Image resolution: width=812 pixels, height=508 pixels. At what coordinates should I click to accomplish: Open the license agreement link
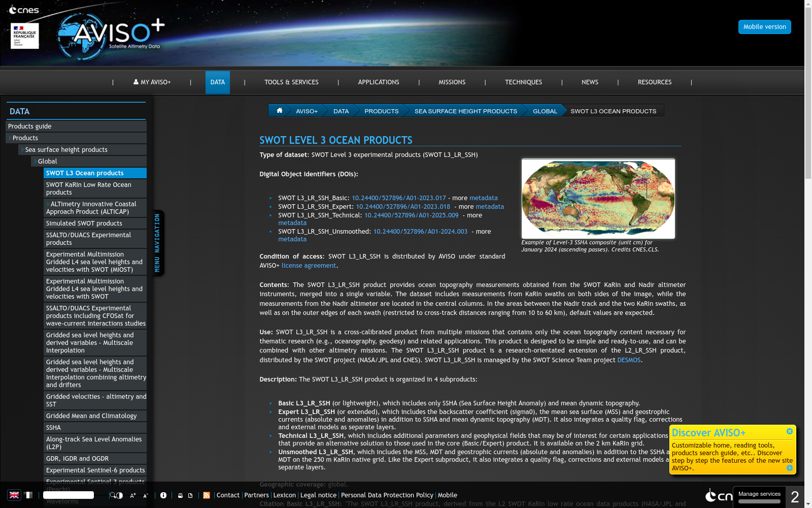309,266
